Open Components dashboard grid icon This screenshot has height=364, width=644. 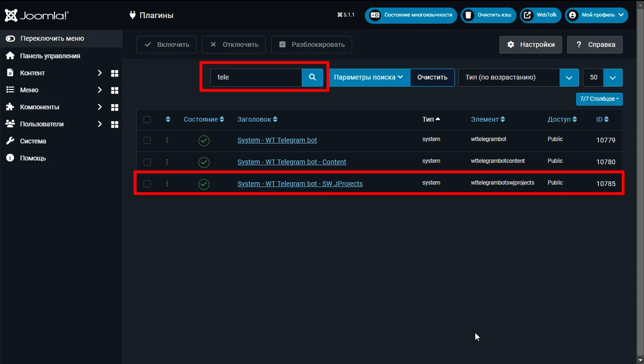(x=114, y=107)
